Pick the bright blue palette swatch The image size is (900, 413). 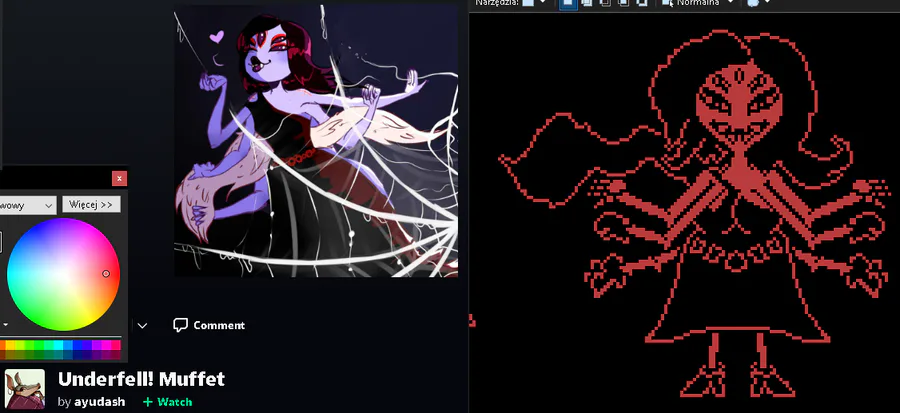click(x=77, y=345)
